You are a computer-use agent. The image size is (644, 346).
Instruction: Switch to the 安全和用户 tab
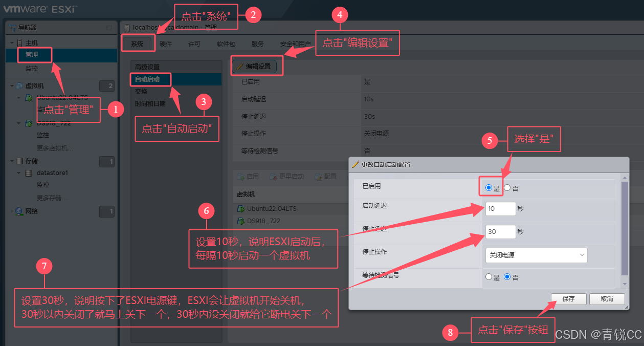[295, 44]
